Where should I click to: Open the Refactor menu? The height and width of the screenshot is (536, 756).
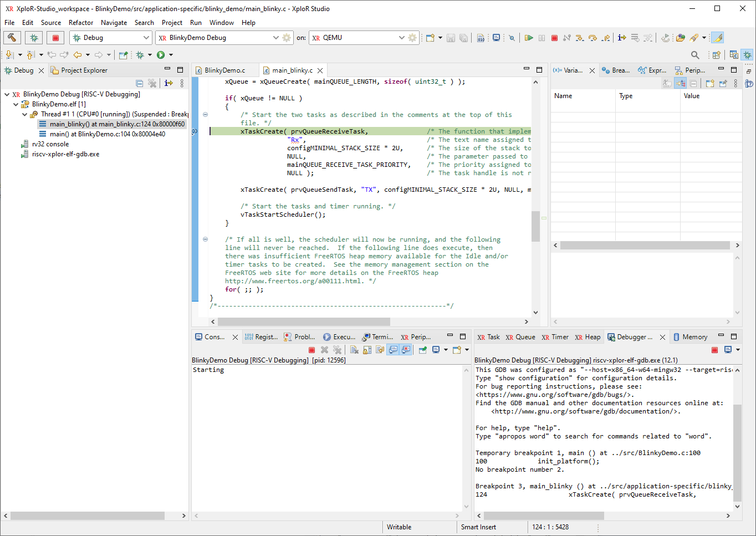click(81, 23)
